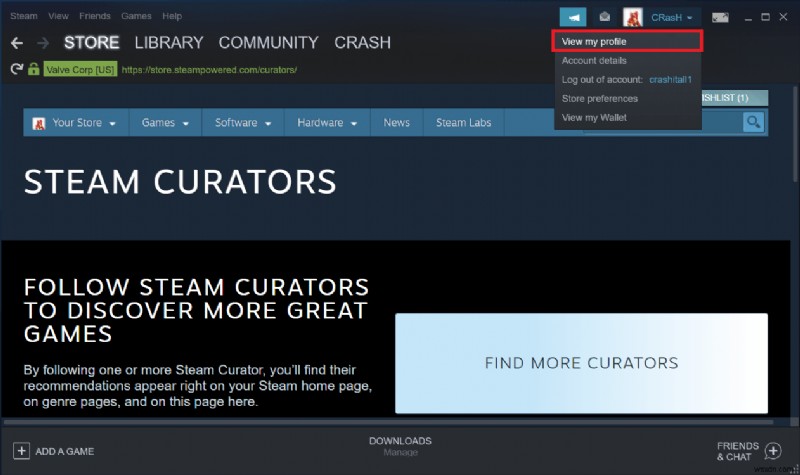Open the View menu

tap(58, 16)
